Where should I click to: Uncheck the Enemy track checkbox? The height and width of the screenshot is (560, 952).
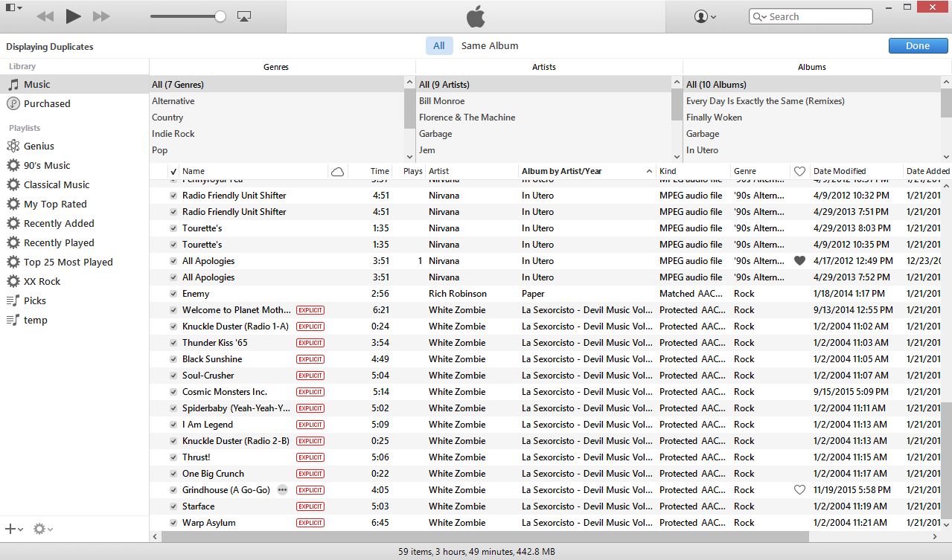(x=173, y=294)
